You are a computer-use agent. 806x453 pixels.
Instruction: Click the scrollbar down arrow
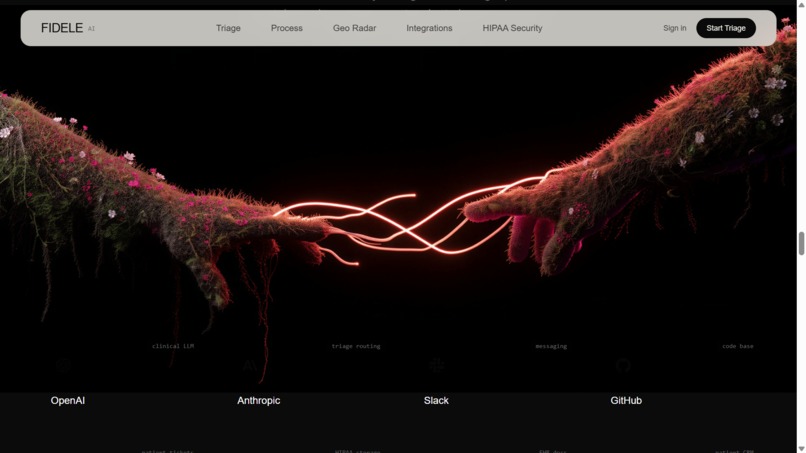point(801,449)
